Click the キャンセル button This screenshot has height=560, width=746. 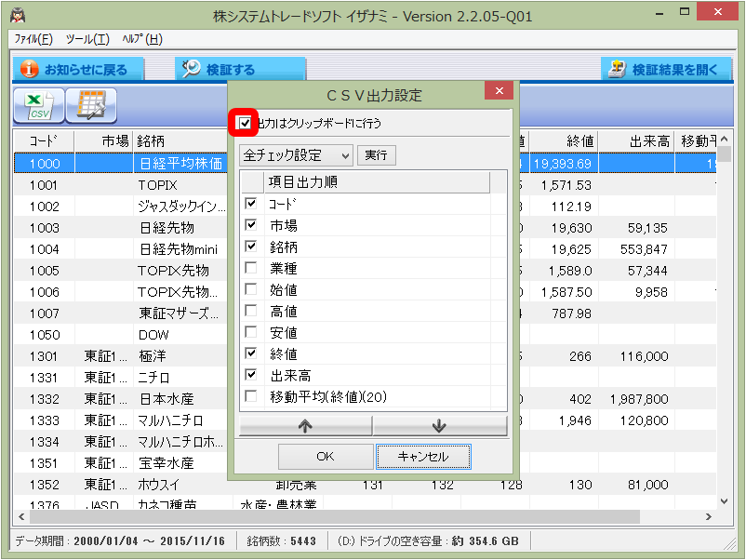[423, 457]
